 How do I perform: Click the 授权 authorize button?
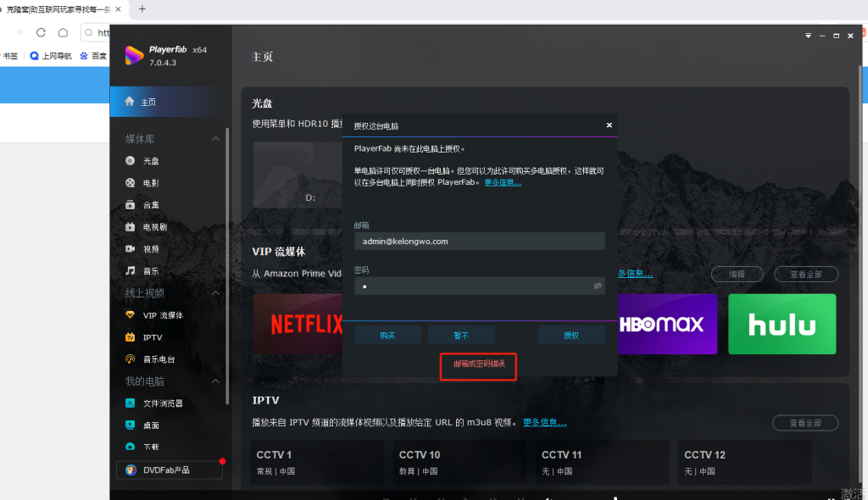coord(571,336)
